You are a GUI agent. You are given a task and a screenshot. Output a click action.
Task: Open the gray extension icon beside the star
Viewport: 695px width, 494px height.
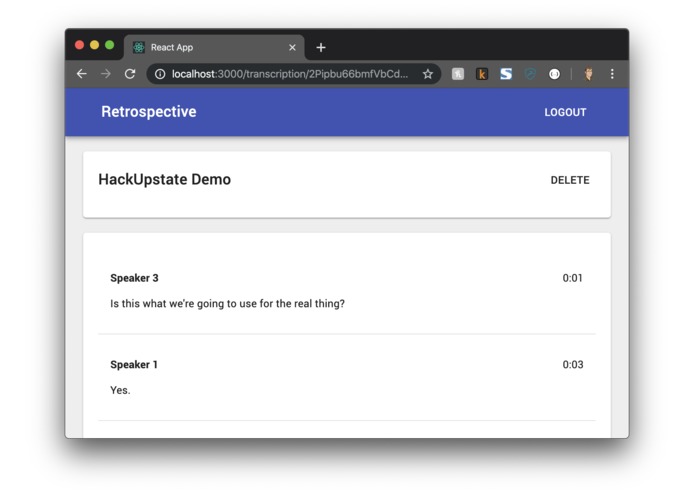tap(458, 74)
